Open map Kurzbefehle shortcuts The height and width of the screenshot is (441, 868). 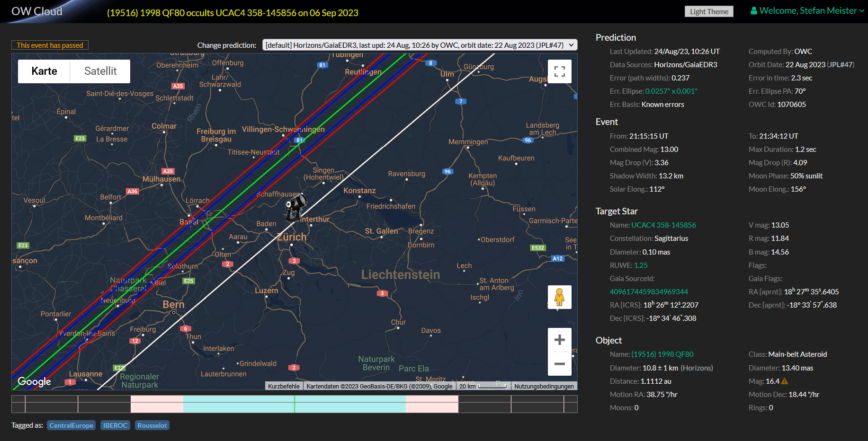284,386
